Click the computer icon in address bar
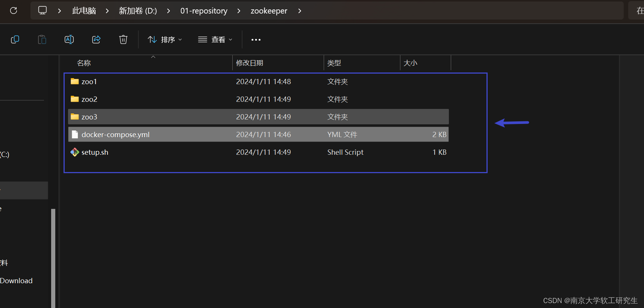The width and height of the screenshot is (644, 308). click(x=42, y=10)
